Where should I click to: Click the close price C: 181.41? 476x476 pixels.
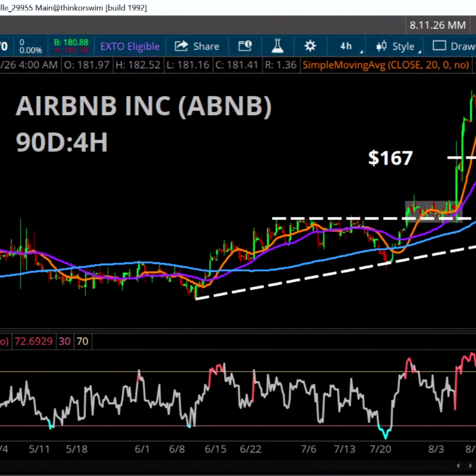click(237, 65)
